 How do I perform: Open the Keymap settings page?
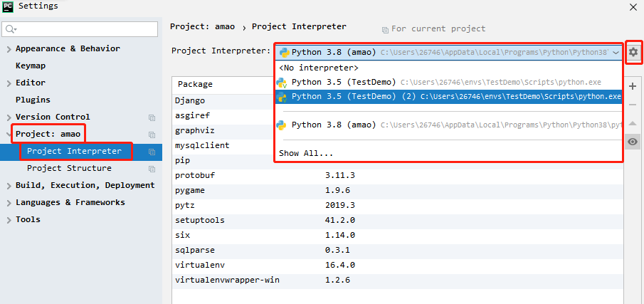click(x=31, y=65)
